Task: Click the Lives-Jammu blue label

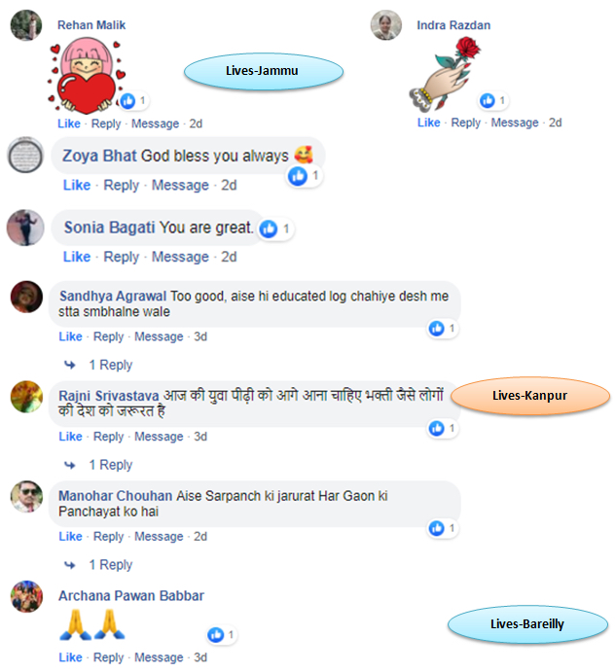Action: (264, 71)
